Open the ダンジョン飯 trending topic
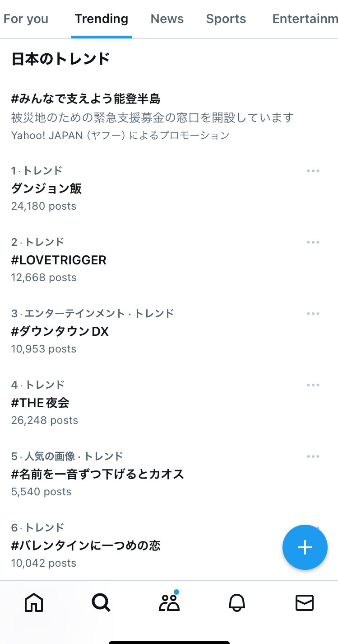The height and width of the screenshot is (644, 338). point(46,188)
